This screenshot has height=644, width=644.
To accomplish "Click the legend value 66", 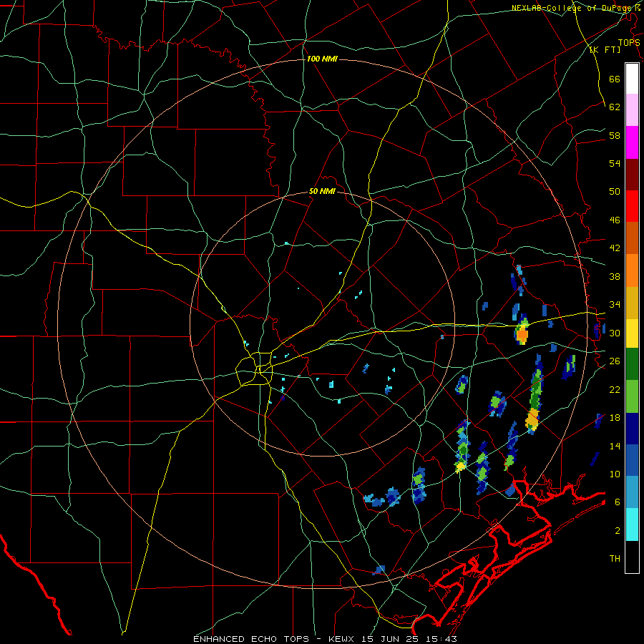I will pos(615,79).
